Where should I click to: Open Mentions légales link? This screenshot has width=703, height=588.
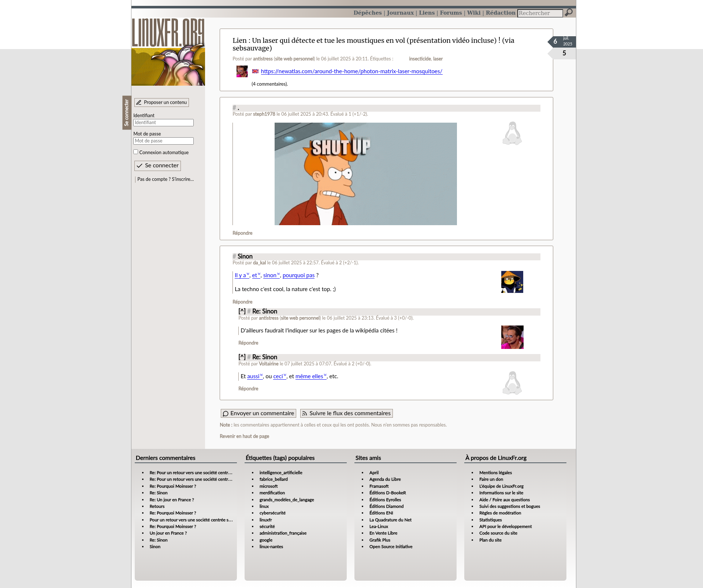click(495, 473)
